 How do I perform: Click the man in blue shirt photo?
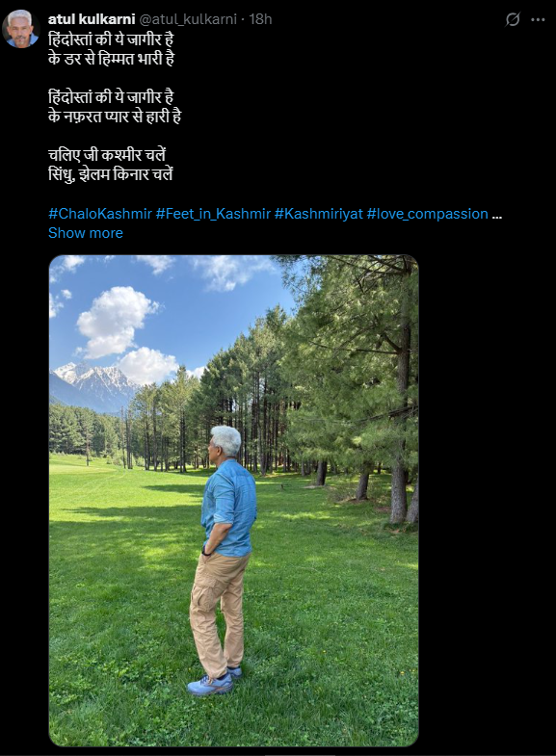[223, 560]
